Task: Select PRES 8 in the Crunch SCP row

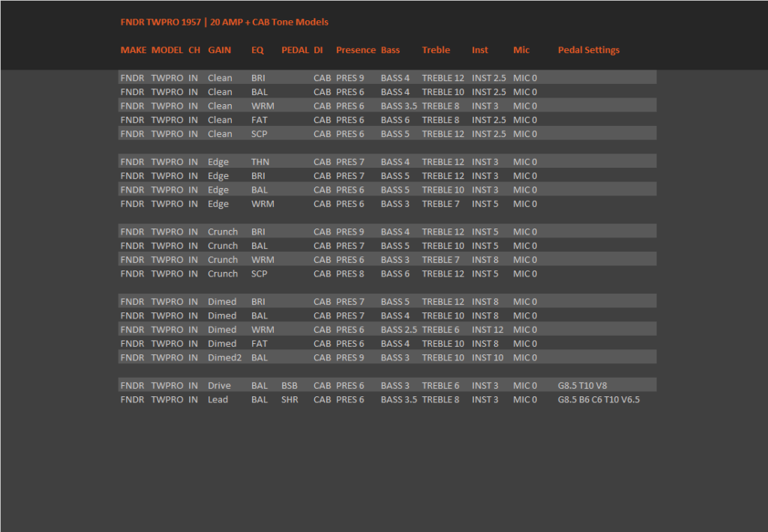Action: pos(350,273)
